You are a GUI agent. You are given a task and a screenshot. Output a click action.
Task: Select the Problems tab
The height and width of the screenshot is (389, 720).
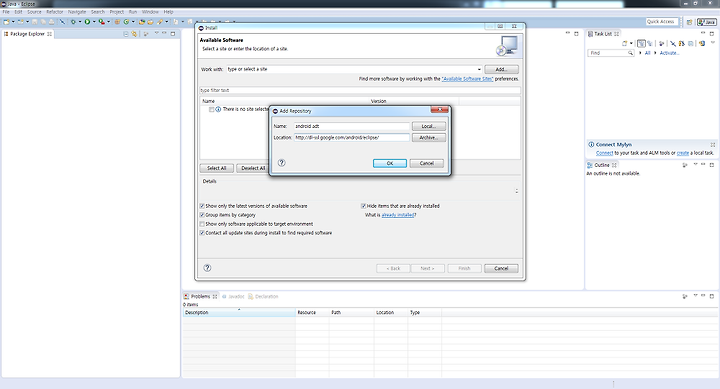[200, 296]
